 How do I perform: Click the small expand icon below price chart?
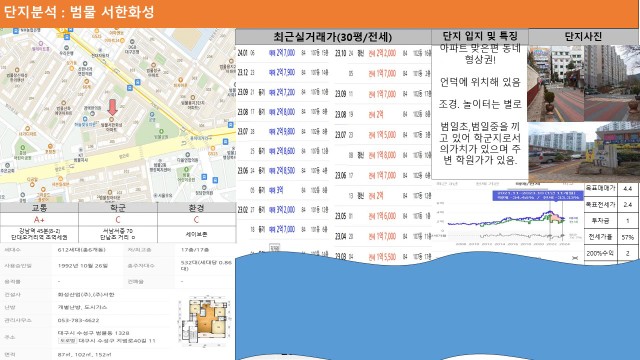(x=575, y=258)
